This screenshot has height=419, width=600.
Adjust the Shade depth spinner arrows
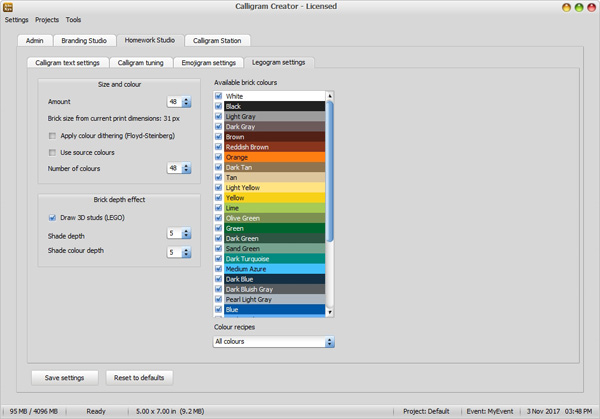[186, 233]
